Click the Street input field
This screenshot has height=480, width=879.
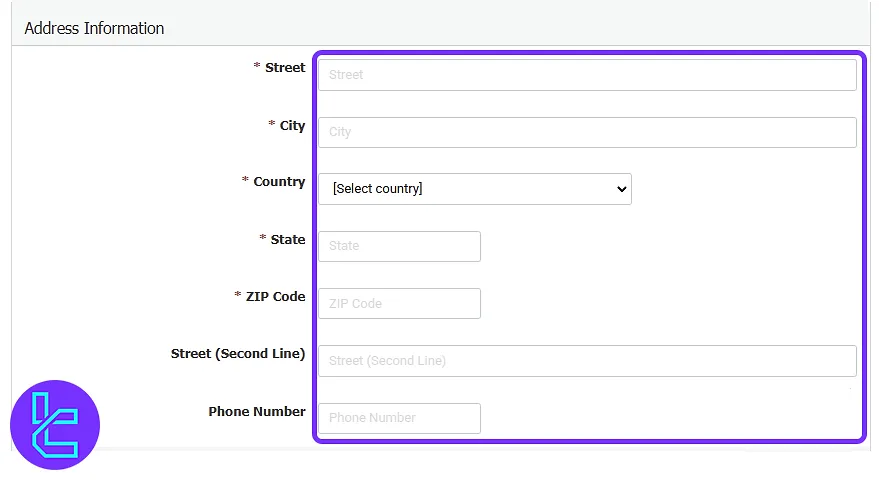(587, 75)
